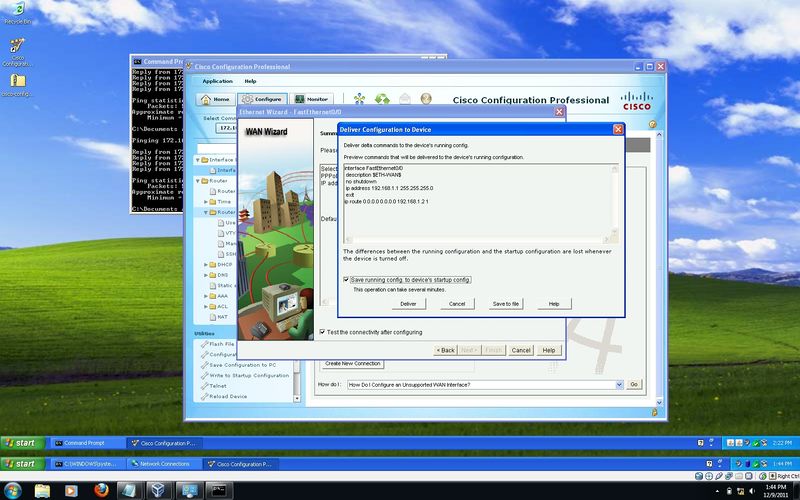Click the command preview text box

(480, 203)
